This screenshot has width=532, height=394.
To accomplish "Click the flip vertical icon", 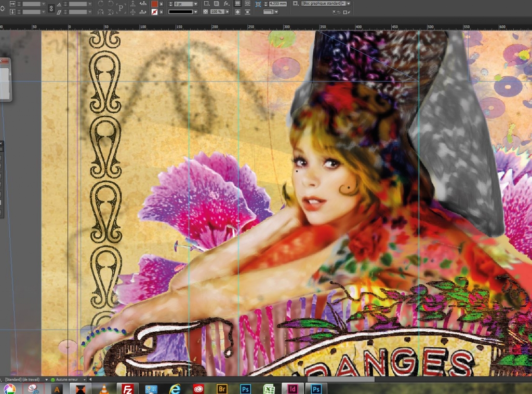I will coord(111,12).
